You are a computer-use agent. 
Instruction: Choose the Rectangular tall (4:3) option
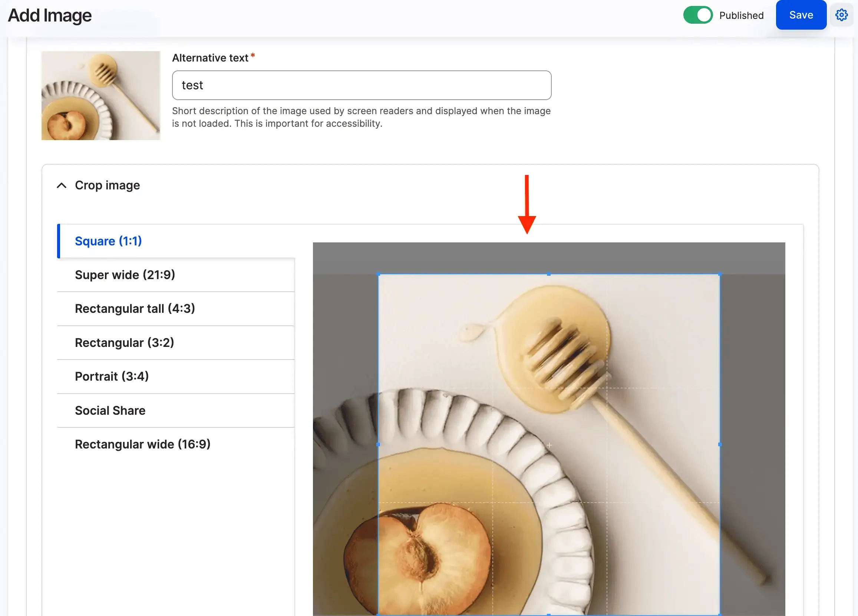[x=135, y=309]
